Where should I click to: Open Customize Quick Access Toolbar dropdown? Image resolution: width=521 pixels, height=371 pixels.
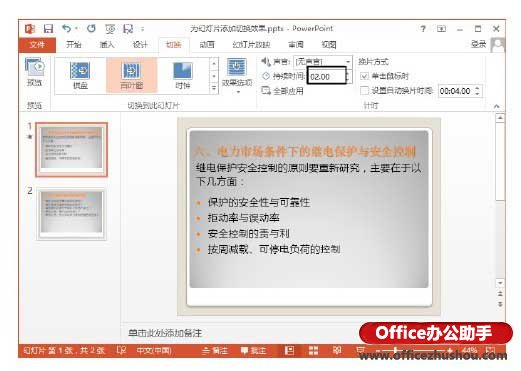(142, 29)
